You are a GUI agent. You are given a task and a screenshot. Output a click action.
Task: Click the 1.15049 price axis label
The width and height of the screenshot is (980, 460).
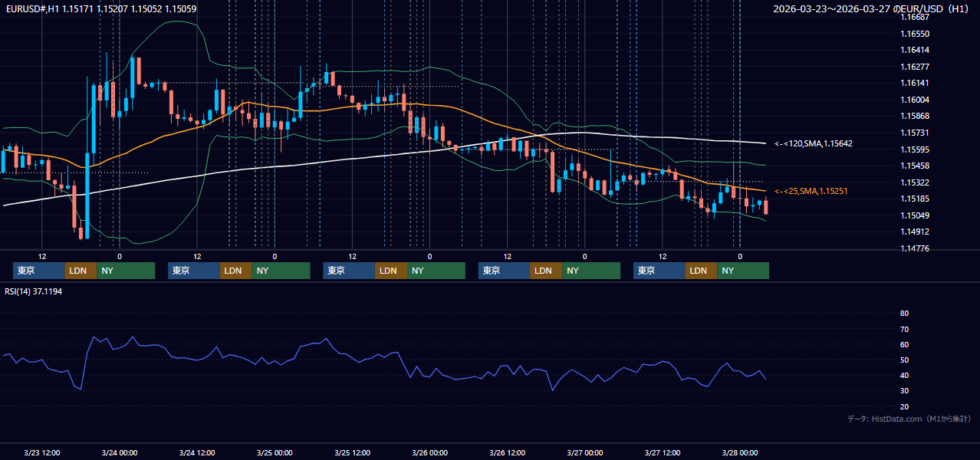(x=915, y=215)
